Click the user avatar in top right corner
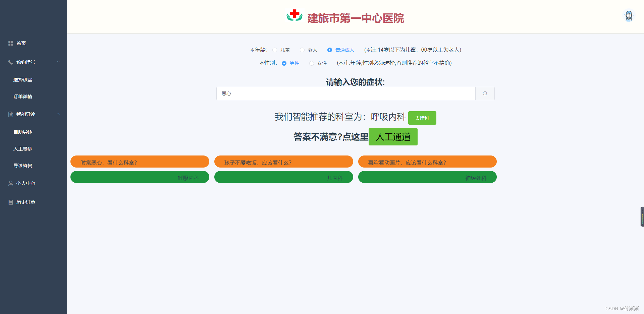This screenshot has height=314, width=644. (629, 16)
